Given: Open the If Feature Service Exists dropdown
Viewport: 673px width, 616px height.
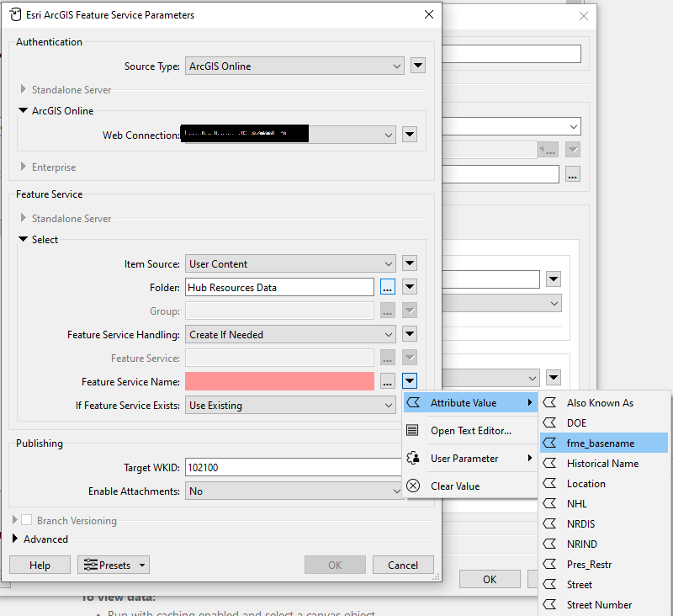Looking at the screenshot, I should tap(290, 405).
